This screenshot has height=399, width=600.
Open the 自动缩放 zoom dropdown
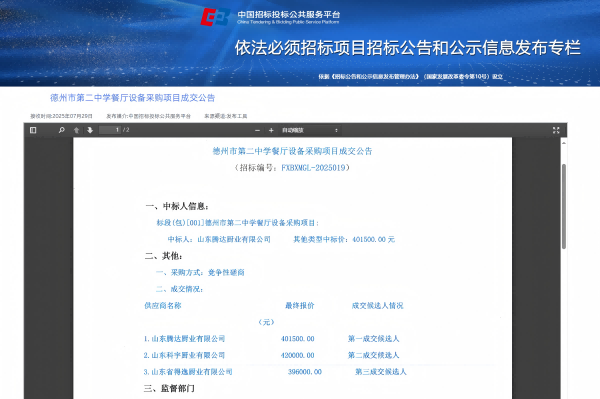(x=310, y=130)
